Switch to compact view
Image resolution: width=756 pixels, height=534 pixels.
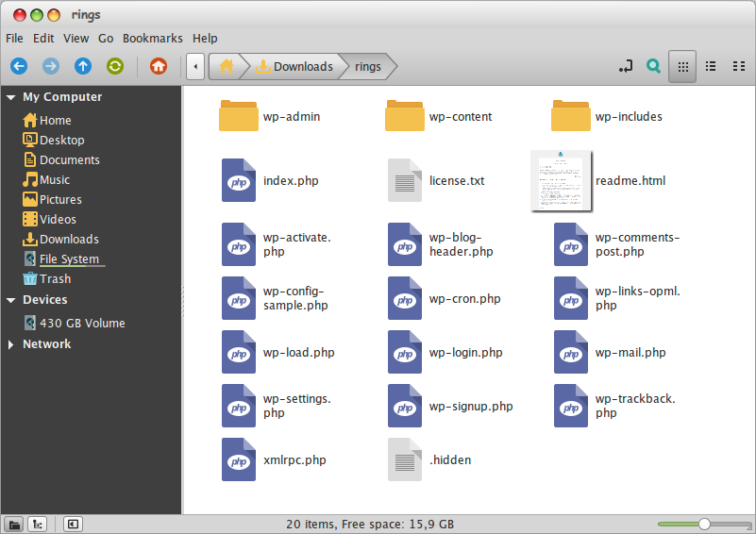tap(739, 66)
